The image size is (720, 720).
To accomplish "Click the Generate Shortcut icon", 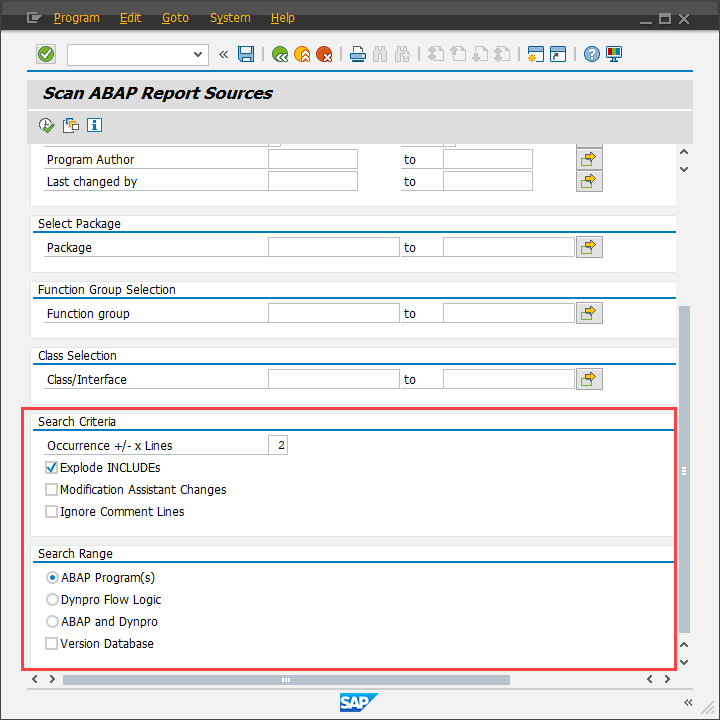I will click(558, 55).
